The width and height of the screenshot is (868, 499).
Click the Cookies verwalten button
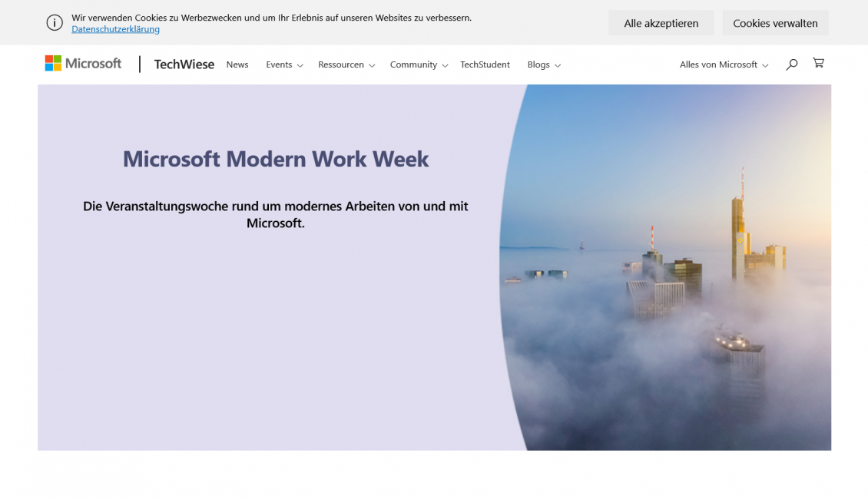coord(774,23)
